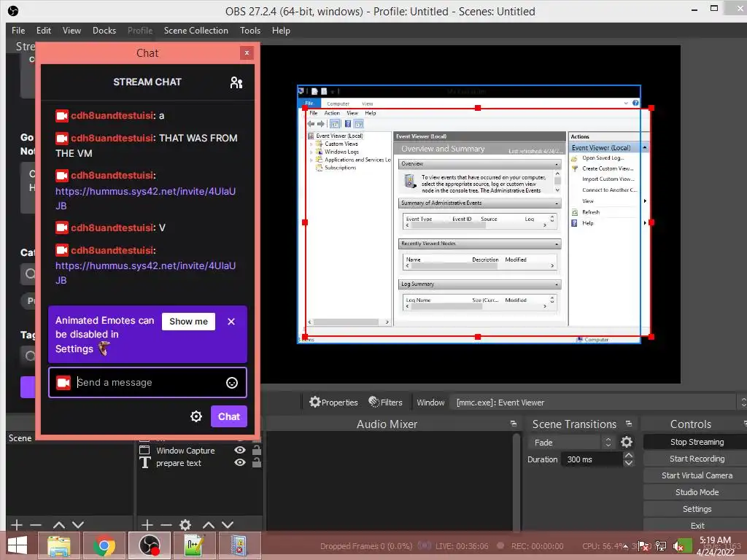The width and height of the screenshot is (747, 560).
Task: Click the Send a message field
Action: coord(147,382)
